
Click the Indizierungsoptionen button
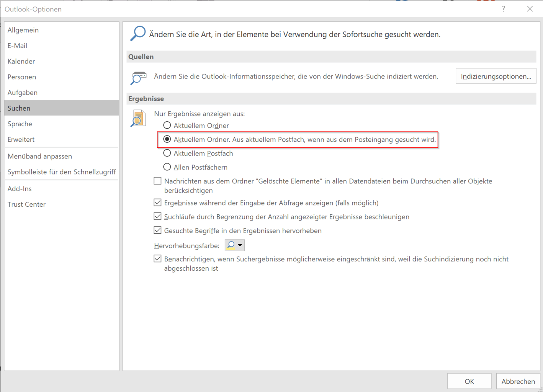[x=496, y=76]
